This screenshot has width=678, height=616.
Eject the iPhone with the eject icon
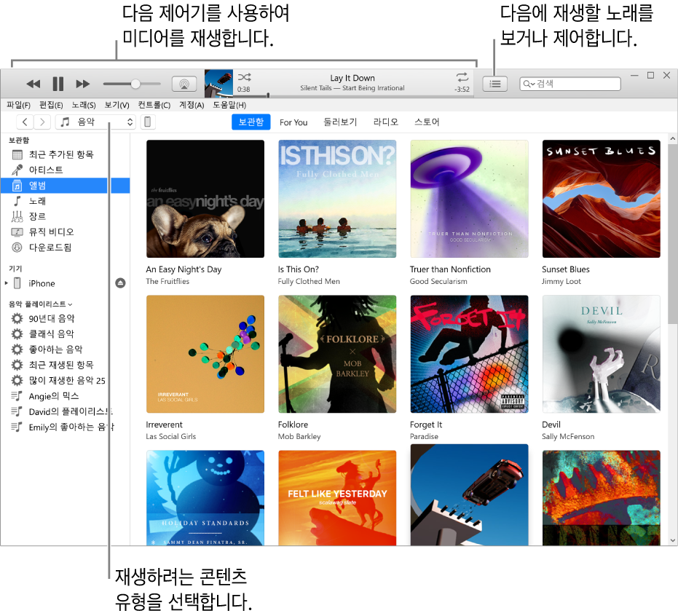pyautogui.click(x=121, y=283)
